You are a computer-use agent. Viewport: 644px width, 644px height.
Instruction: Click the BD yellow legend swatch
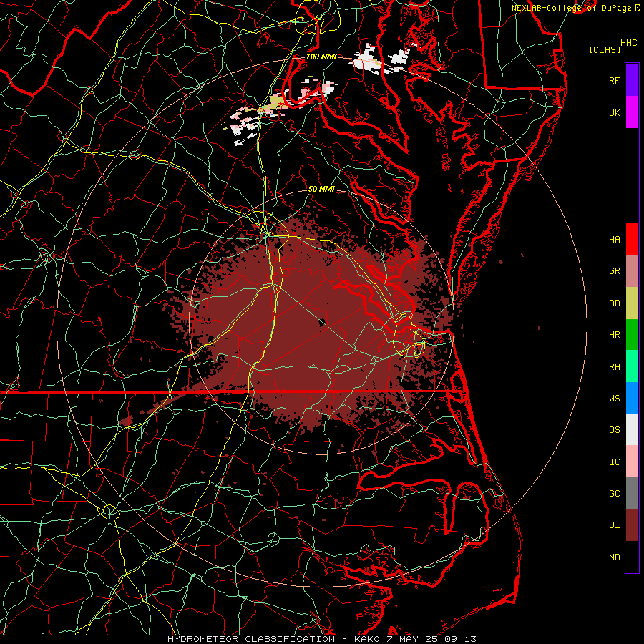(x=632, y=303)
